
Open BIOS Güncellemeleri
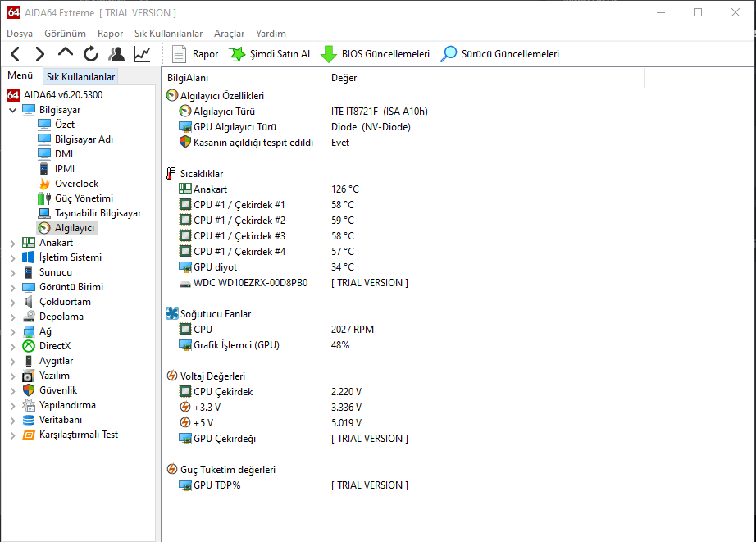[375, 54]
